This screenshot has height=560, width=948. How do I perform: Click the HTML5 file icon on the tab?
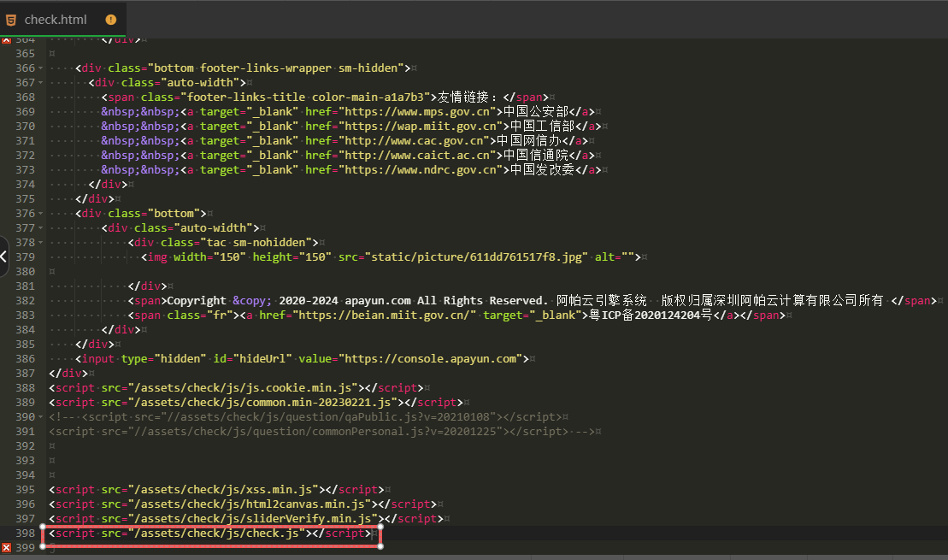(x=10, y=20)
